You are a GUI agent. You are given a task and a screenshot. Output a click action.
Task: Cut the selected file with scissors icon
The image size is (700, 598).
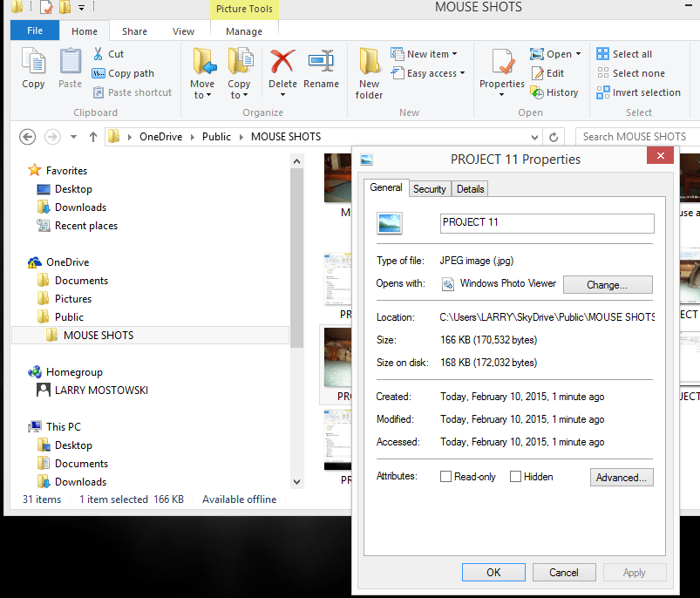[108, 54]
